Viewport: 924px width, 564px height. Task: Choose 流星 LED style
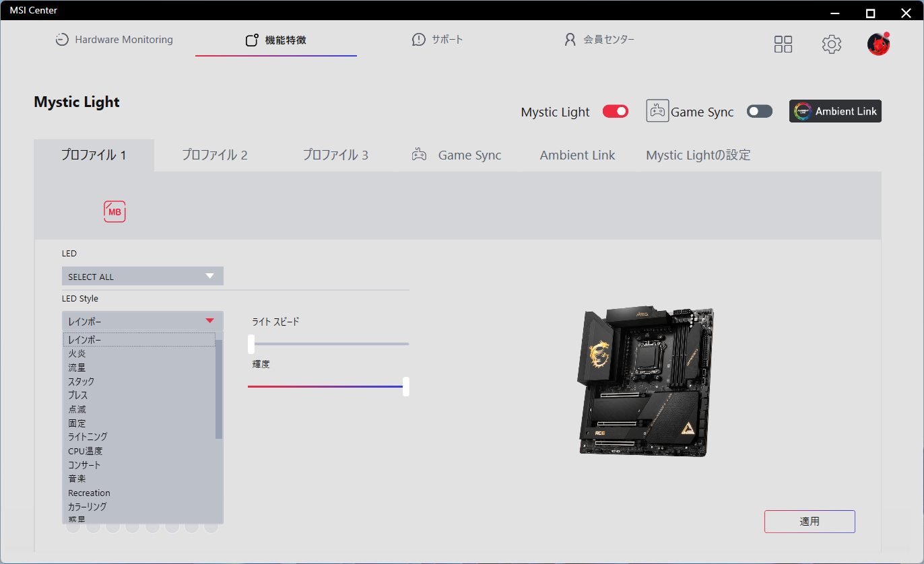(139, 367)
